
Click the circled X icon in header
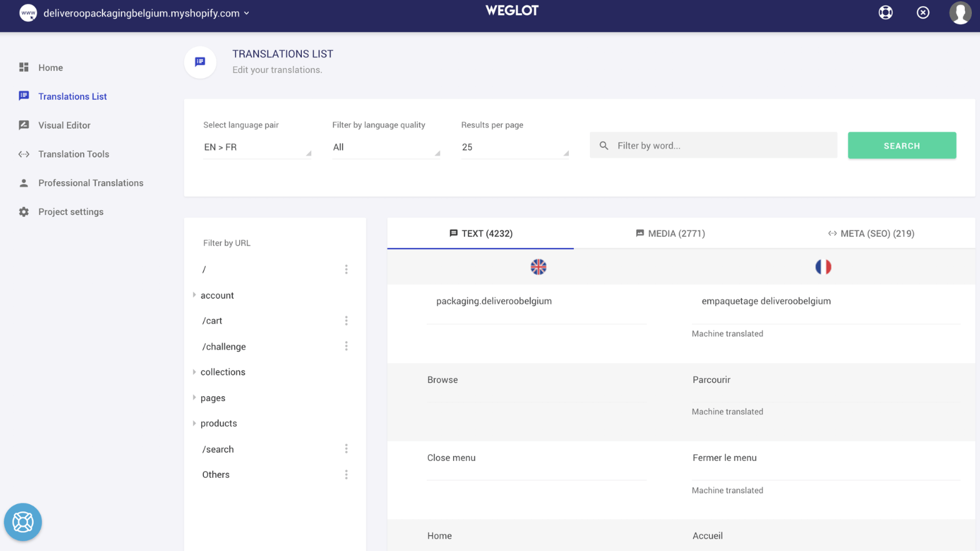coord(923,12)
